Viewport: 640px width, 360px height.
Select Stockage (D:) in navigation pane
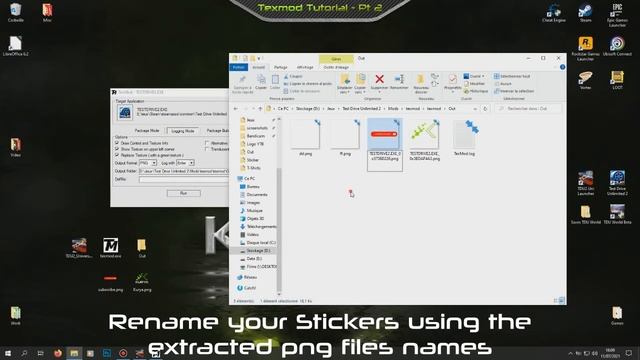click(x=255, y=251)
